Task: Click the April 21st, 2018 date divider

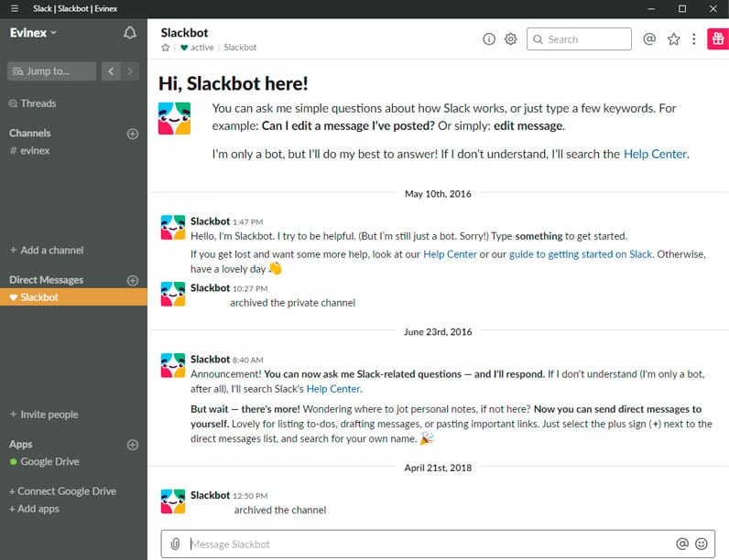Action: pyautogui.click(x=438, y=468)
